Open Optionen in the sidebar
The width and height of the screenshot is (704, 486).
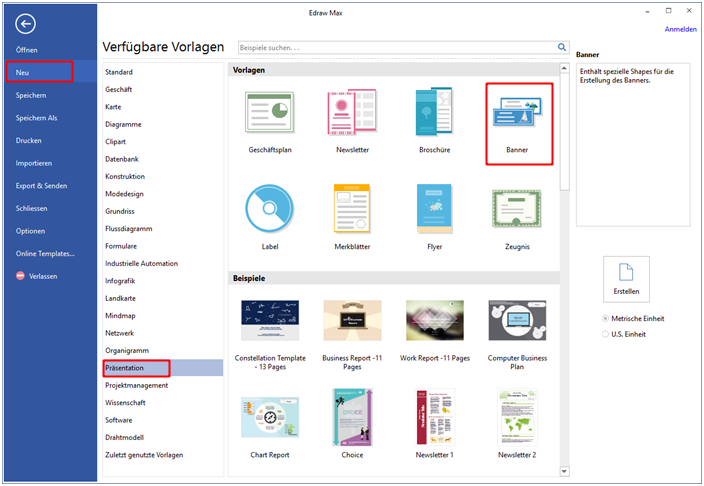point(30,231)
